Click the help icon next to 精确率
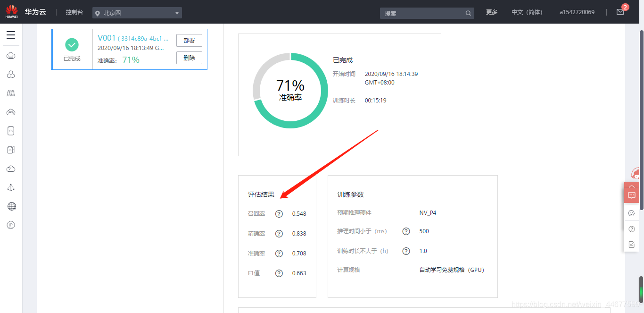The width and height of the screenshot is (644, 313). [279, 234]
